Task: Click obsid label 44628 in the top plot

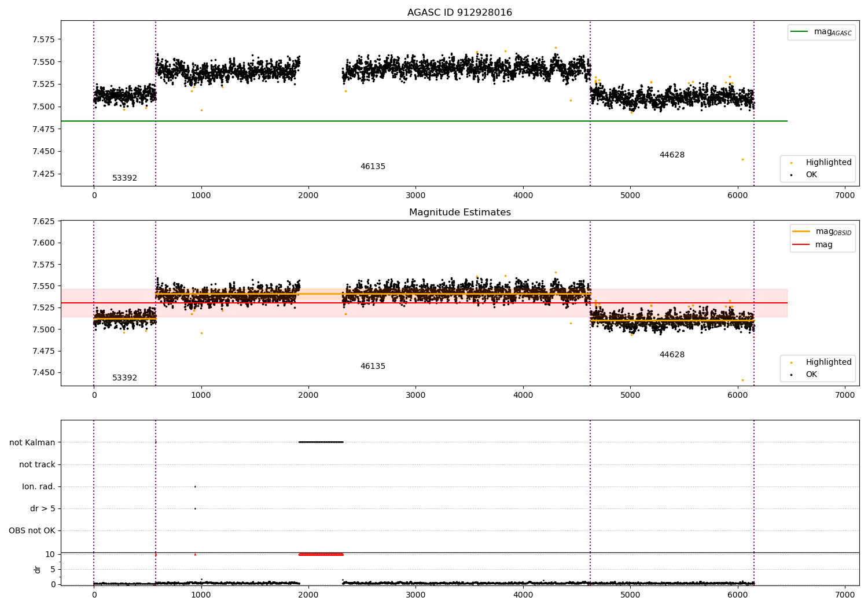Action: pos(672,155)
